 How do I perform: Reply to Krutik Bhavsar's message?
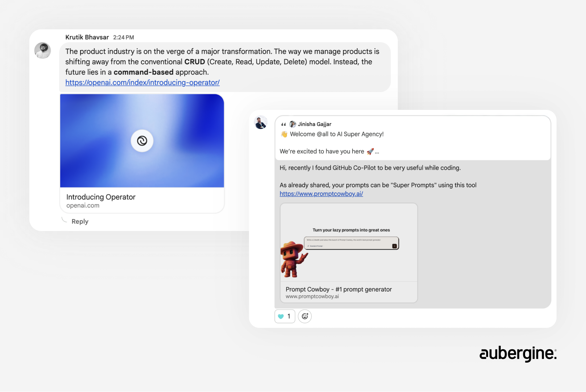click(80, 222)
